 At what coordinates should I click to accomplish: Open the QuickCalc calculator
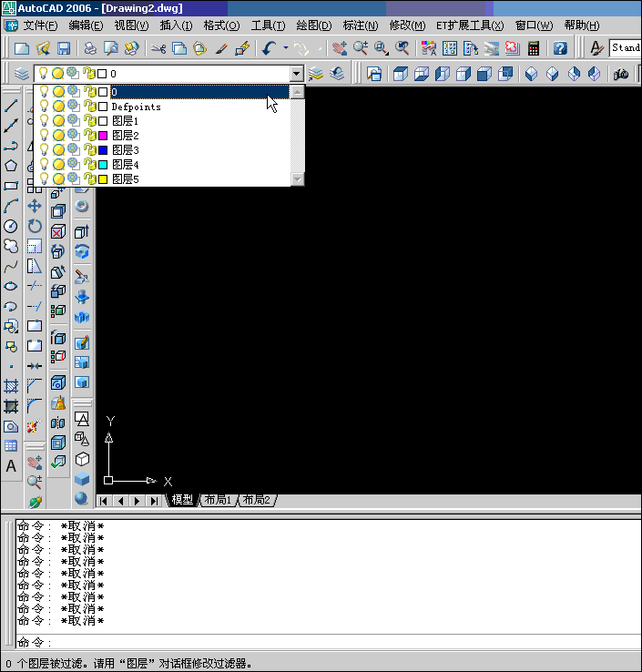click(534, 48)
